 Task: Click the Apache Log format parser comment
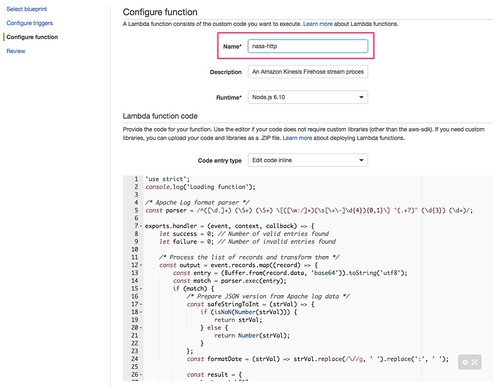[x=197, y=203]
